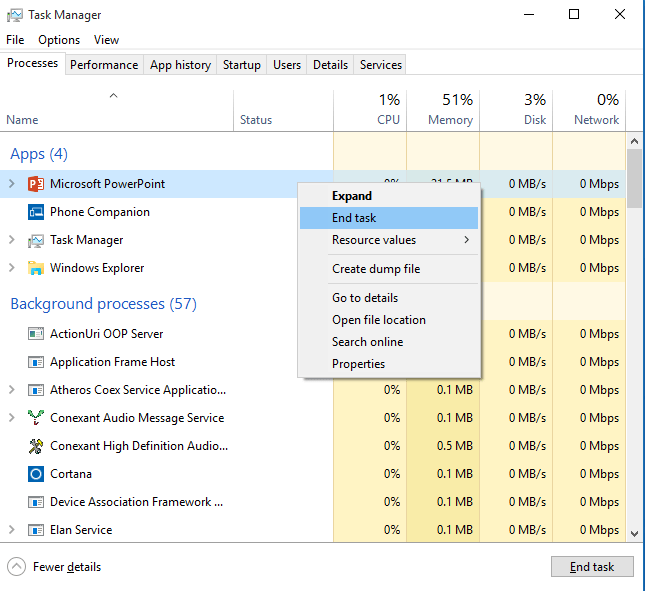Click the Device Association Framework icon
645x591 pixels.
pyautogui.click(x=36, y=502)
